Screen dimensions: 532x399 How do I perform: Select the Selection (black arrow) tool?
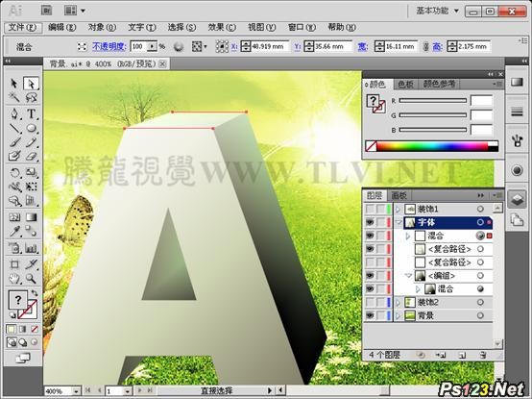14,84
